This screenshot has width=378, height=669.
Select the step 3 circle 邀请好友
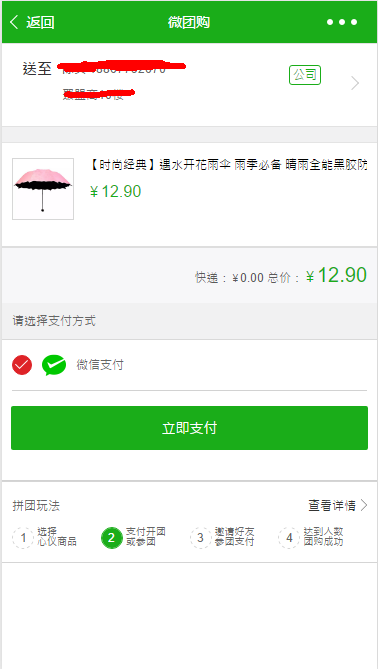(x=201, y=538)
